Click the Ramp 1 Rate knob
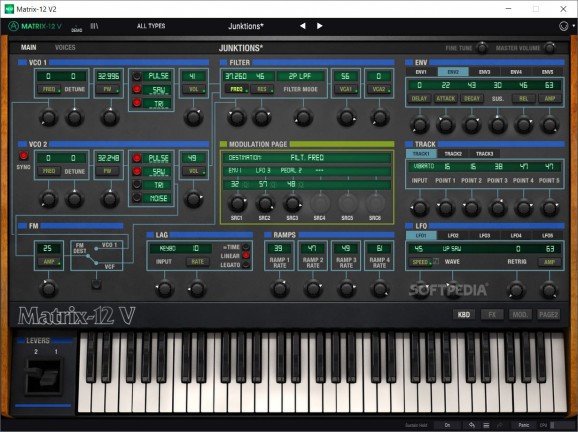This screenshot has height=432, width=578. coord(279,289)
